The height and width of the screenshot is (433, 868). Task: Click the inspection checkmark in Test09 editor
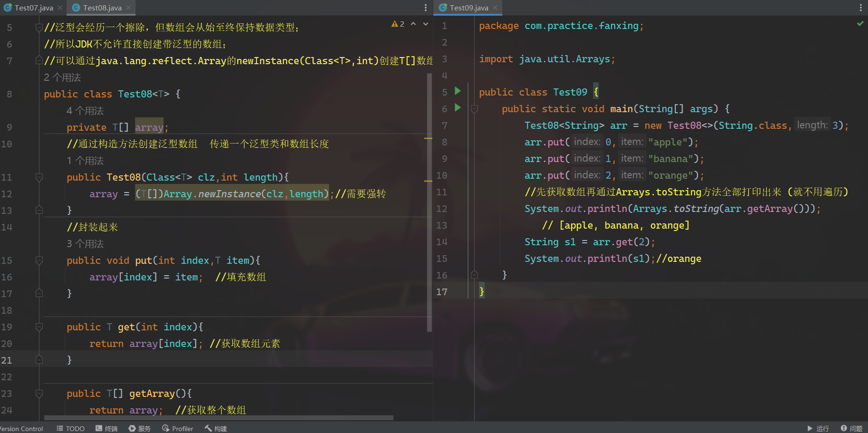859,23
